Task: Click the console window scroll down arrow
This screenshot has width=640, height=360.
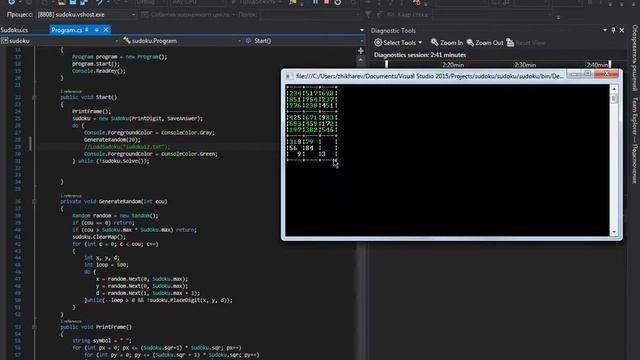Action: pyautogui.click(x=614, y=232)
